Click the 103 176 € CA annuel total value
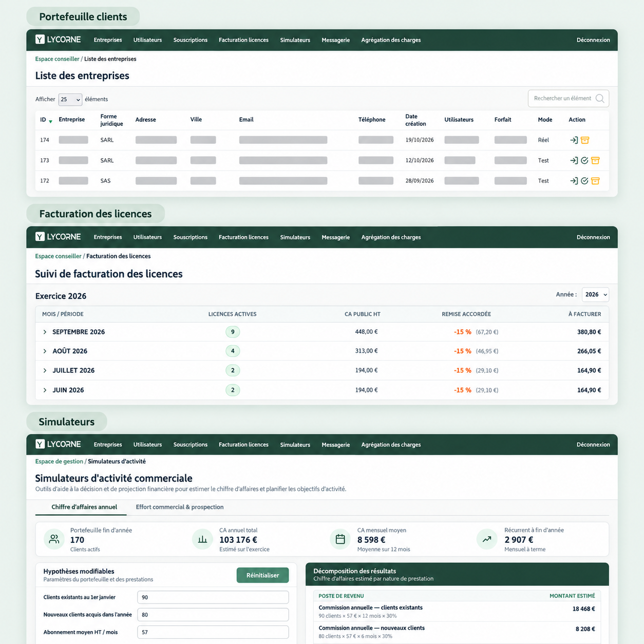The width and height of the screenshot is (644, 644). [x=238, y=540]
